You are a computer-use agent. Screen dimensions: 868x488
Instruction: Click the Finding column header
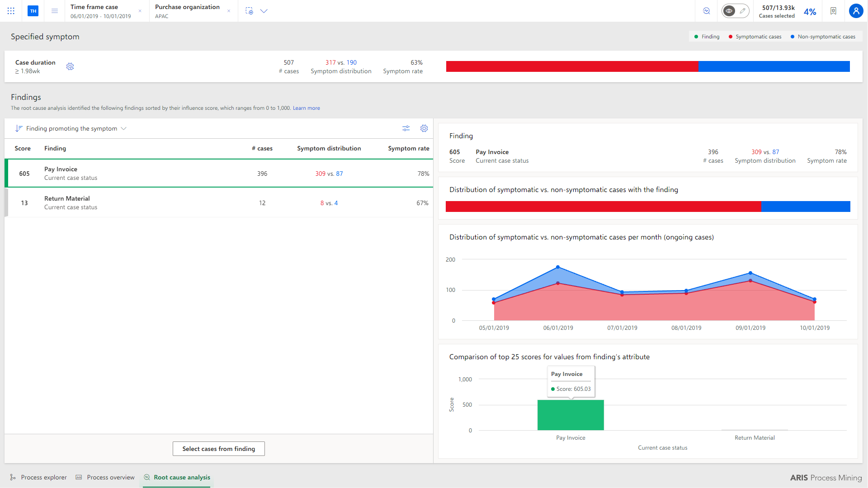[x=55, y=148]
